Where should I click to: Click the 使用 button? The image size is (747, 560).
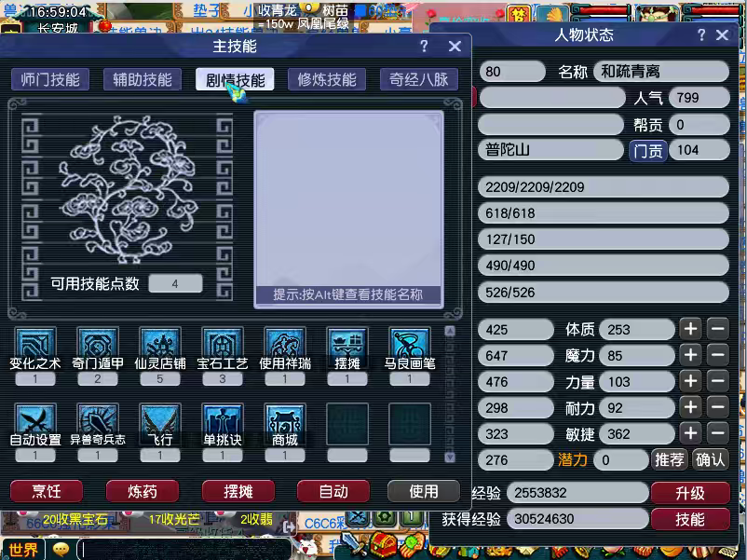[x=424, y=491]
